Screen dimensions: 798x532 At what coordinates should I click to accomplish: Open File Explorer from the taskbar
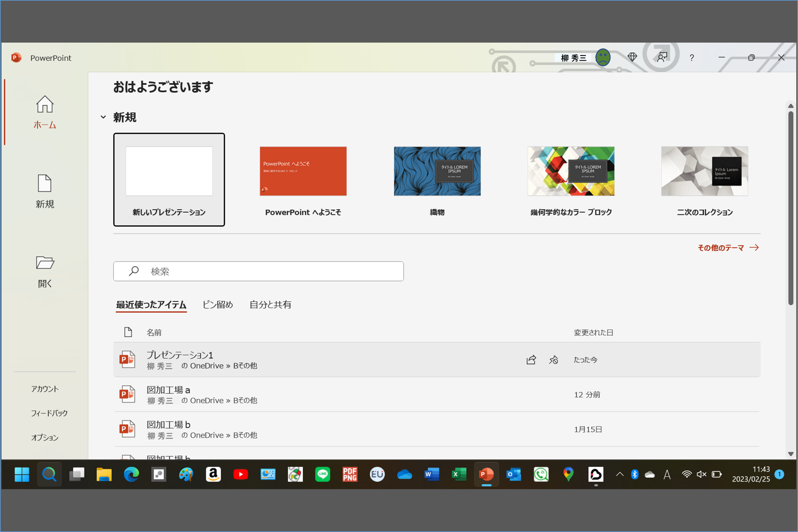104,474
